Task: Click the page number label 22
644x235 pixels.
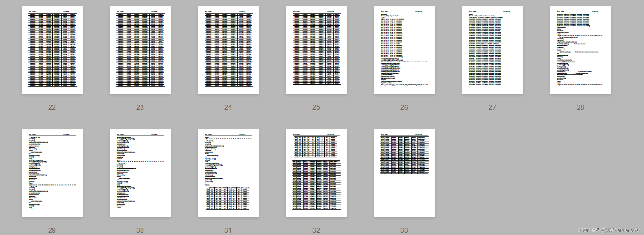Action: 52,107
